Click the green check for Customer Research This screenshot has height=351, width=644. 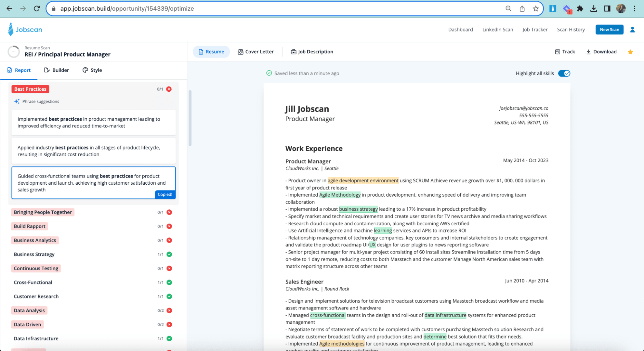tap(169, 296)
